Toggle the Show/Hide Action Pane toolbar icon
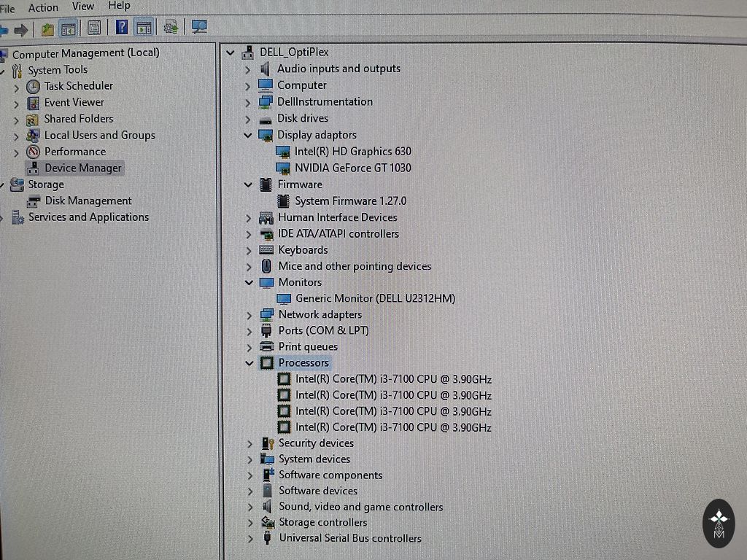747x560 pixels. point(144,27)
